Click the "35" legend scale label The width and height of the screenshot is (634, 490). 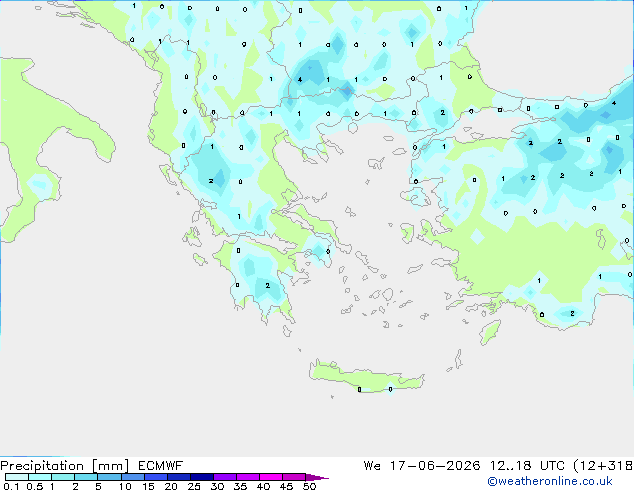click(x=240, y=486)
